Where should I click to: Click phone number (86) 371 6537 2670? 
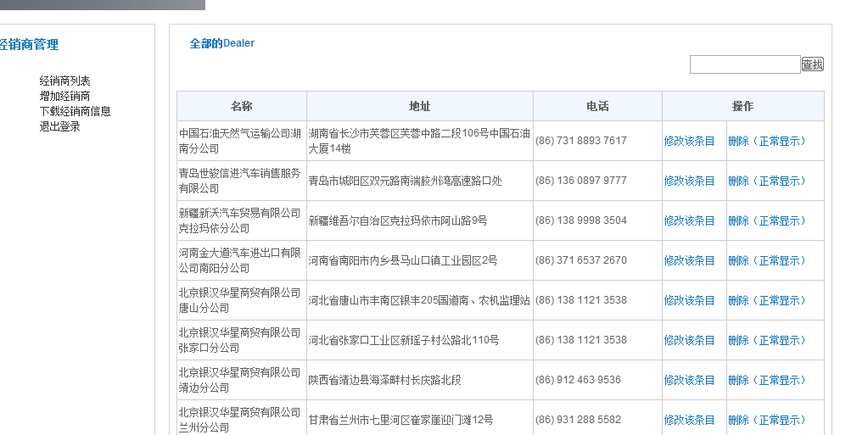[581, 260]
